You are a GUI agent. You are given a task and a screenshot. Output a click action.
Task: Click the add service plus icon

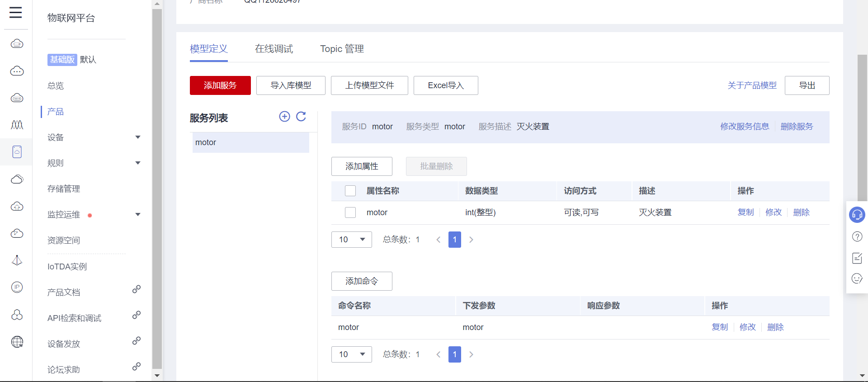(x=284, y=117)
